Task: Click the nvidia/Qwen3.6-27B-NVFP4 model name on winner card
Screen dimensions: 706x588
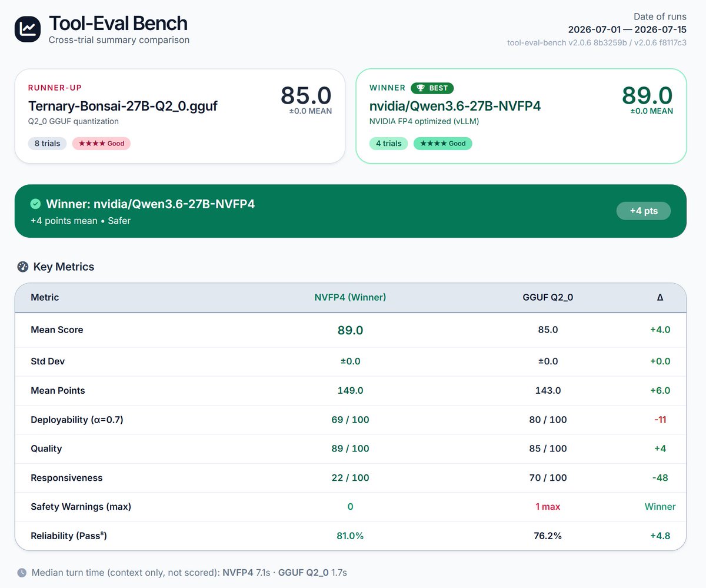Action: pos(455,106)
